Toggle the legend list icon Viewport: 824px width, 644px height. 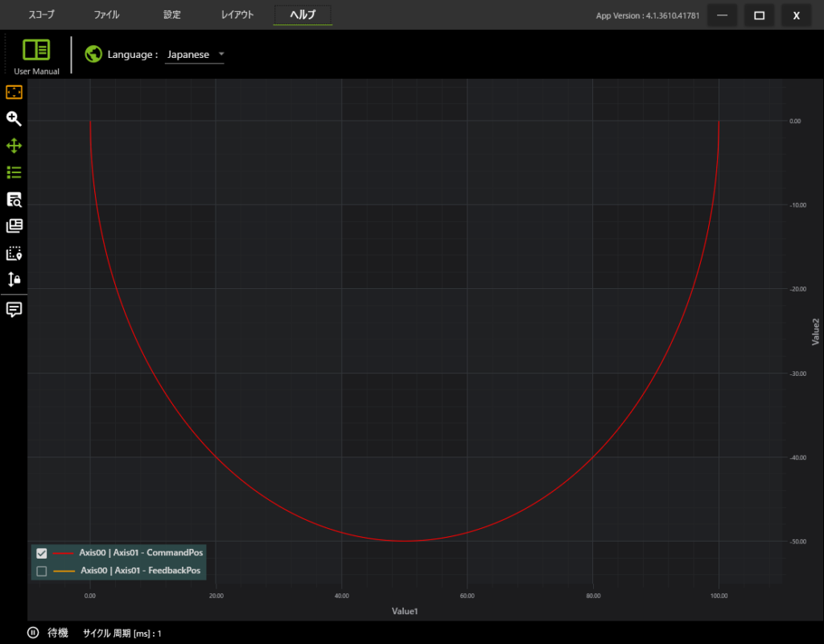[x=14, y=172]
